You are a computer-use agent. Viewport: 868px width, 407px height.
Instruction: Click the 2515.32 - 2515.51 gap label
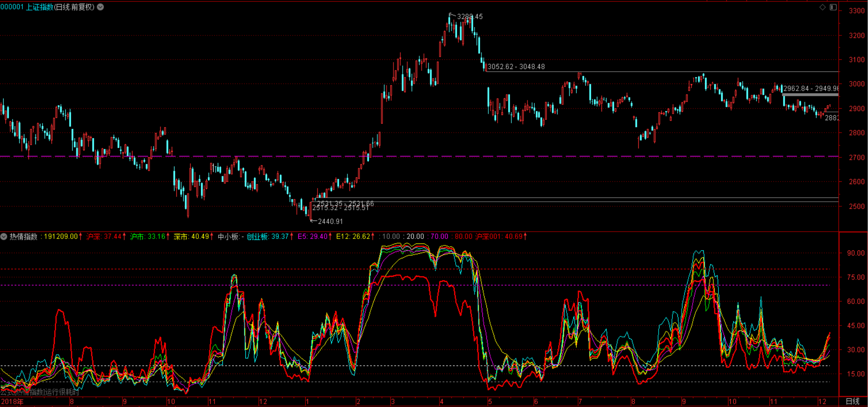[x=341, y=208]
